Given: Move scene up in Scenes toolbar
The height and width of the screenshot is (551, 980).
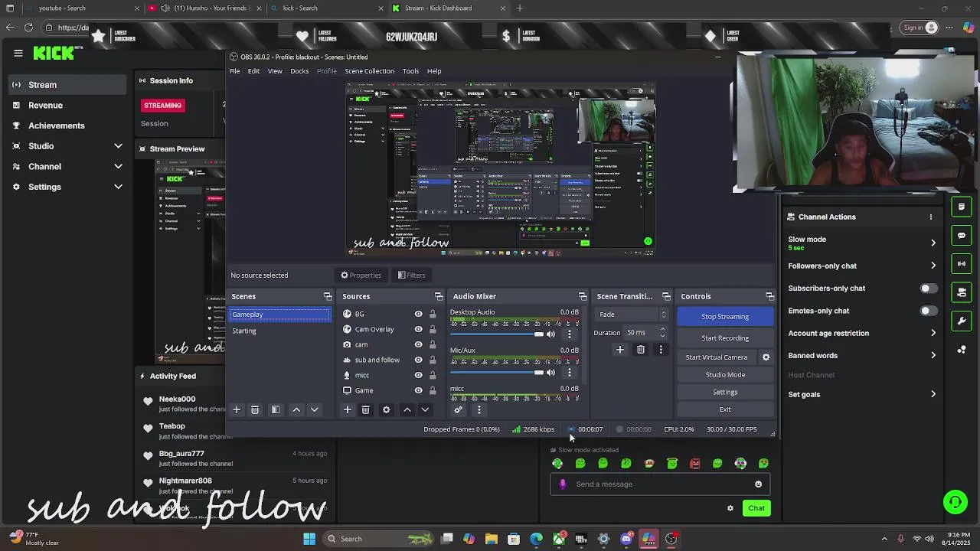Looking at the screenshot, I should pos(296,410).
